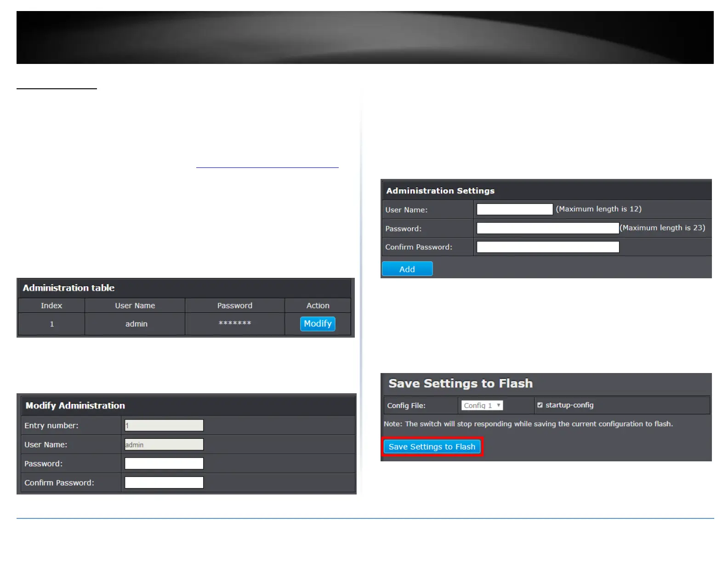Click the Password field in Administration Settings
This screenshot has height=563, width=728.
pyautogui.click(x=548, y=228)
